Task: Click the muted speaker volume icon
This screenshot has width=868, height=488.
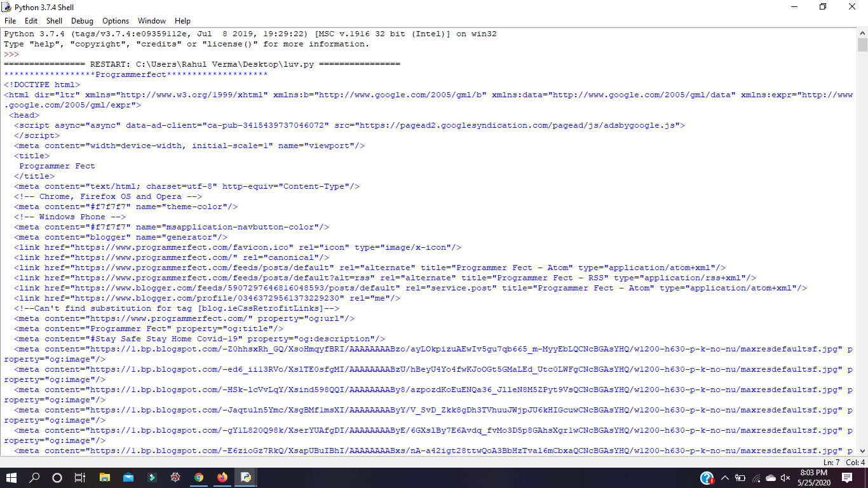Action: point(786,478)
